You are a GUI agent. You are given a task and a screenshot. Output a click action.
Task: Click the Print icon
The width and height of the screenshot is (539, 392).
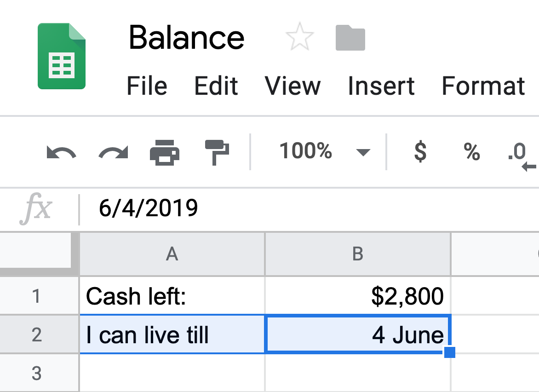[x=165, y=152]
